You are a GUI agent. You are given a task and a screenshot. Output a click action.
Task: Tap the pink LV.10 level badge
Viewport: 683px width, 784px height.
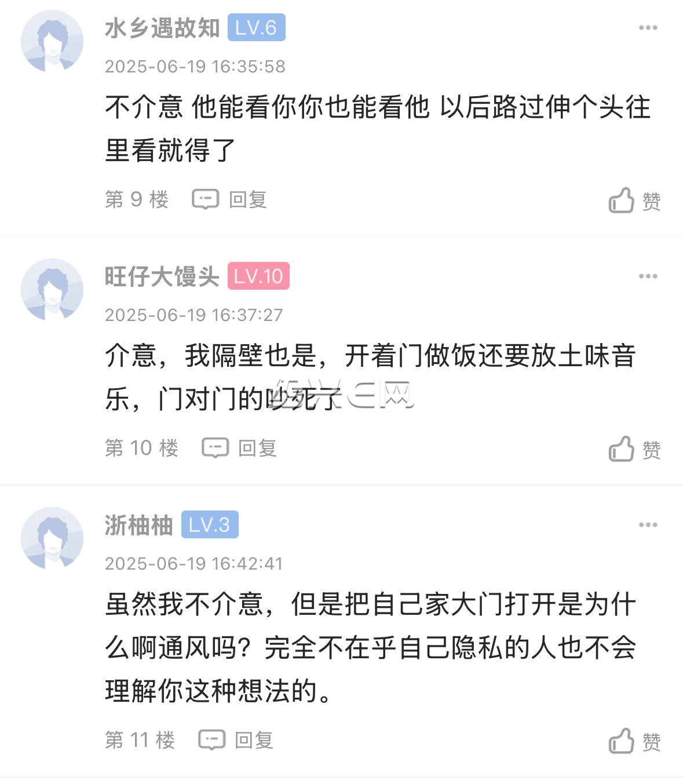(x=258, y=276)
